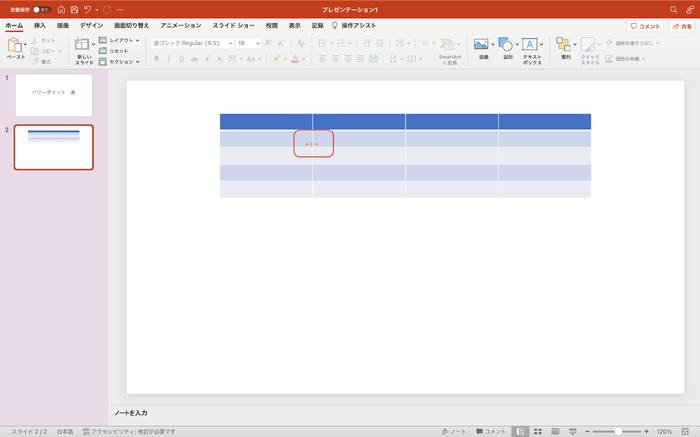Viewport: 700px width, 437px height.
Task: Click the notes field ノートを入力
Action: pyautogui.click(x=131, y=413)
